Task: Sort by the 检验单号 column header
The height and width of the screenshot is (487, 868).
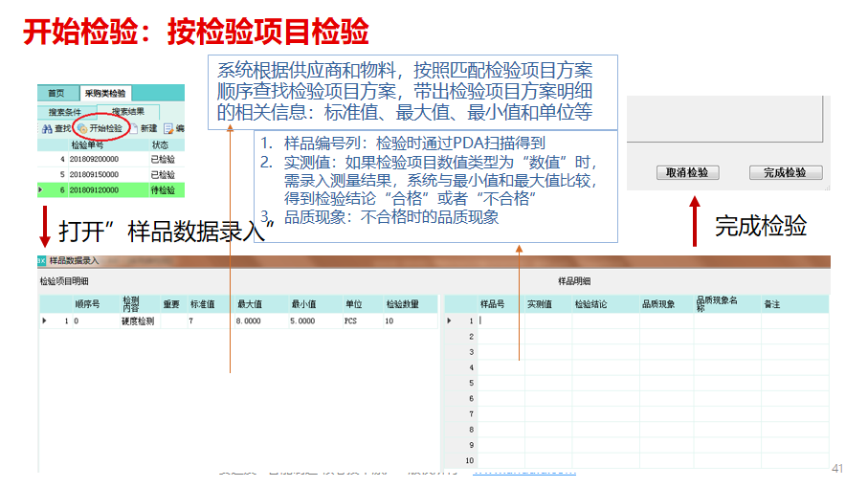Action: 91,144
